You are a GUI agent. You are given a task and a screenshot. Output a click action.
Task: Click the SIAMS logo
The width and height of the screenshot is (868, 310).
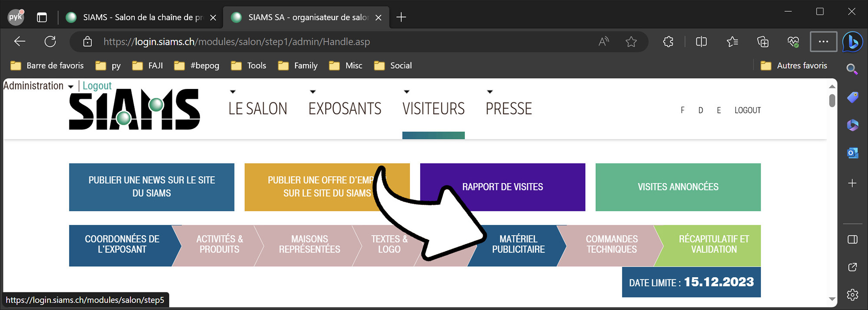point(135,109)
